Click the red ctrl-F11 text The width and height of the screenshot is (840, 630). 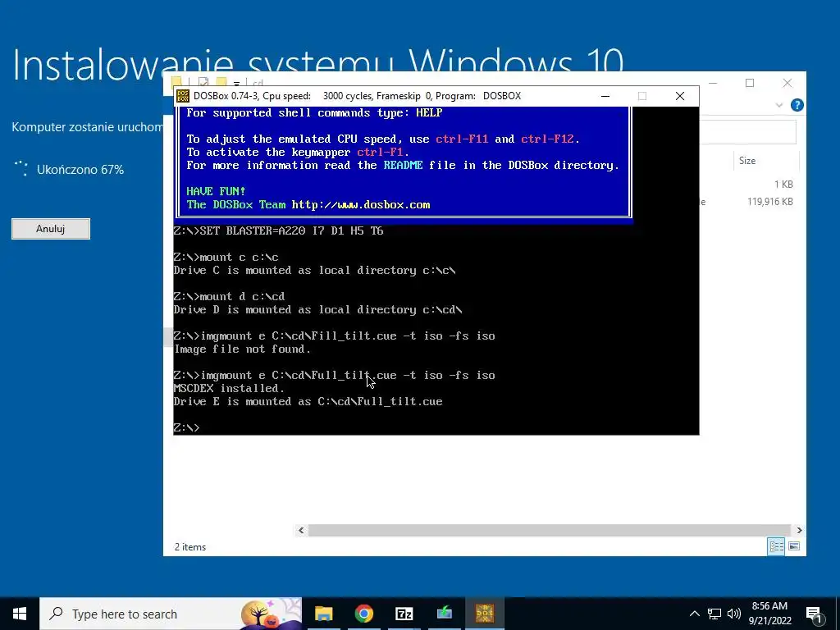[462, 139]
